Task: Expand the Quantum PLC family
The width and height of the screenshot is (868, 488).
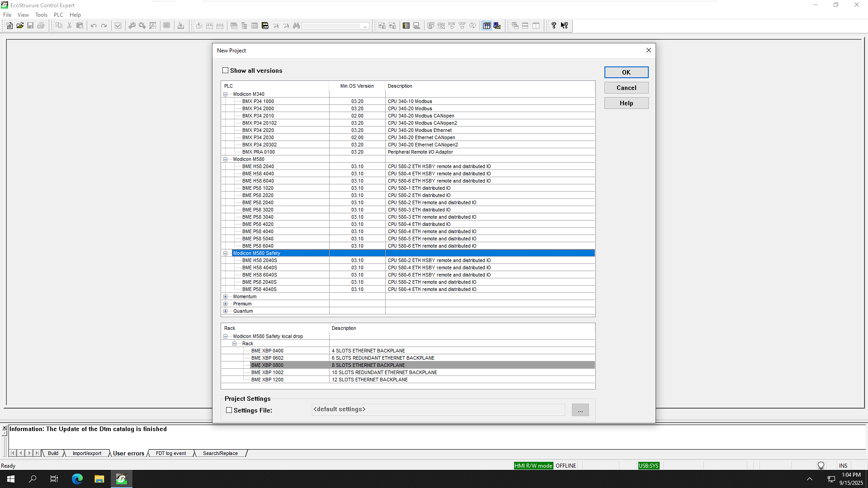Action: (225, 311)
